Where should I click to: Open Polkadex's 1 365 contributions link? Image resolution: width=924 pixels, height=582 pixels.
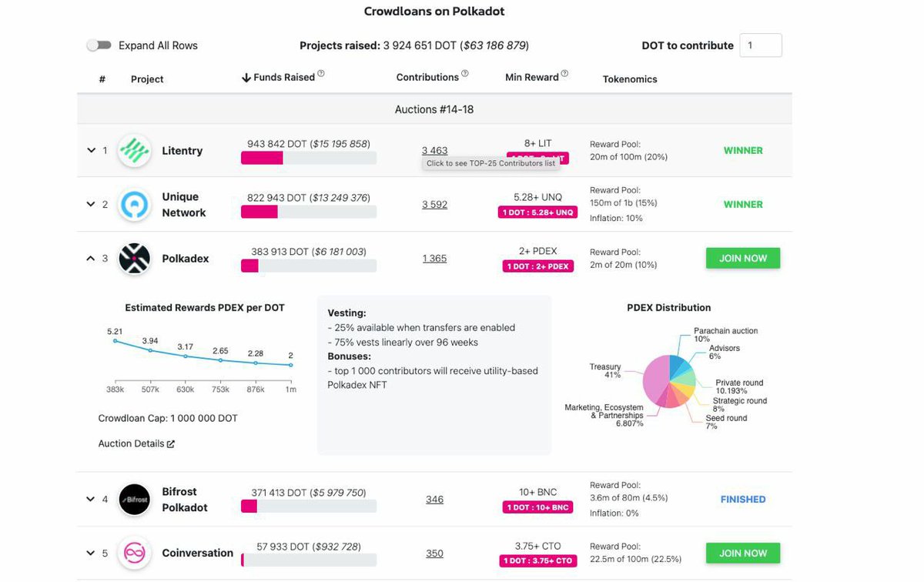[x=434, y=258]
